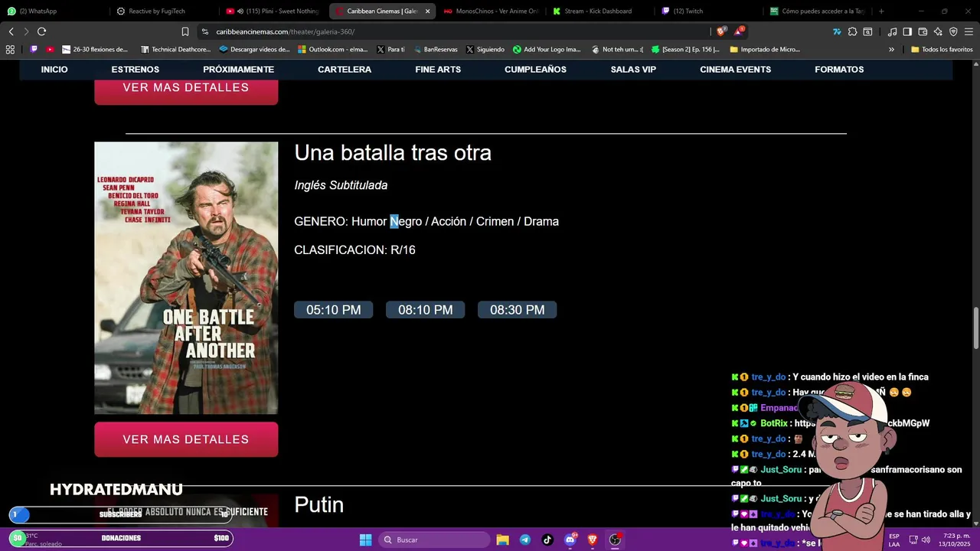Toggle the browser sidebar panel icon
Viewport: 980px width, 551px height.
(907, 31)
